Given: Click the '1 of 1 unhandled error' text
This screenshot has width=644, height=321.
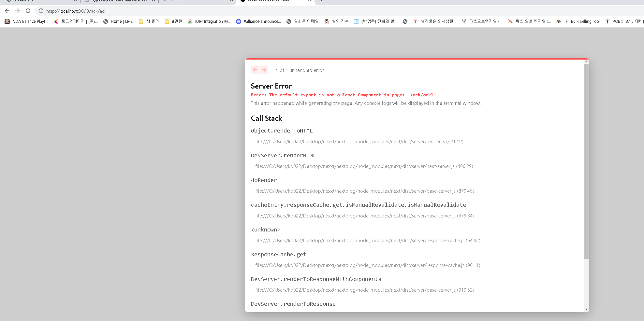Looking at the screenshot, I should (300, 70).
